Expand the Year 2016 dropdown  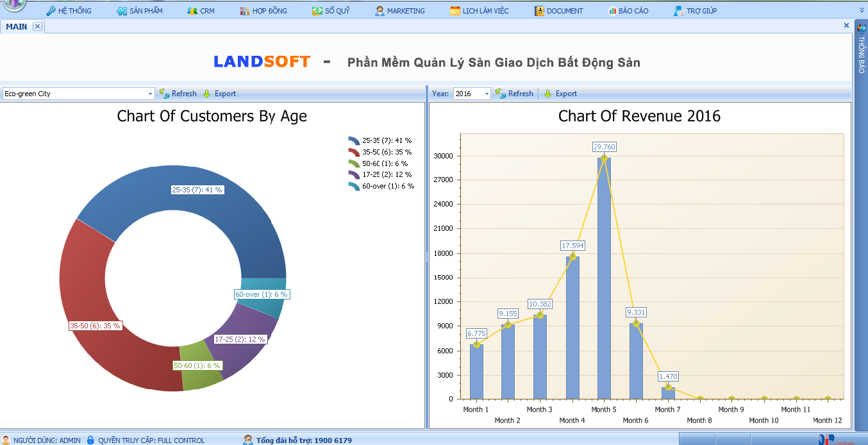487,94
